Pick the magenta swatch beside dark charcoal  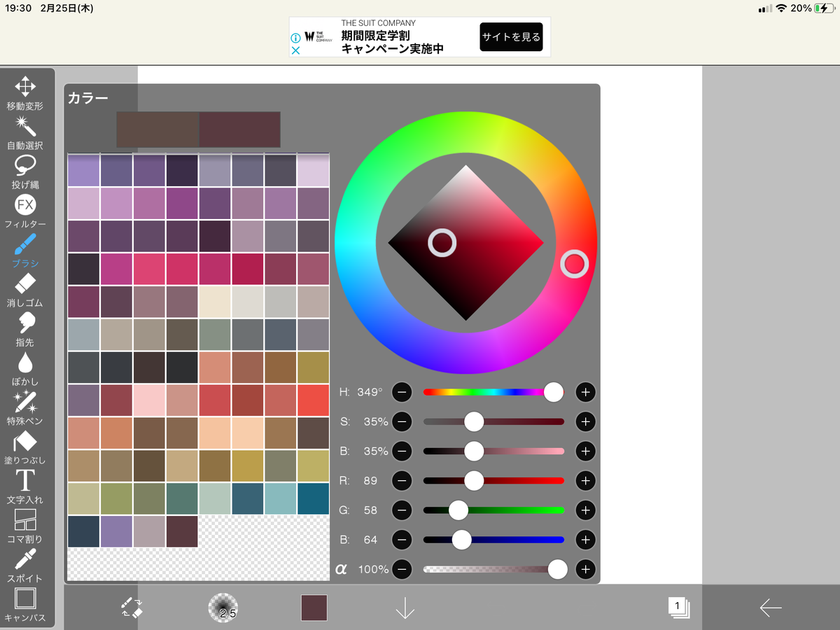pyautogui.click(x=116, y=269)
